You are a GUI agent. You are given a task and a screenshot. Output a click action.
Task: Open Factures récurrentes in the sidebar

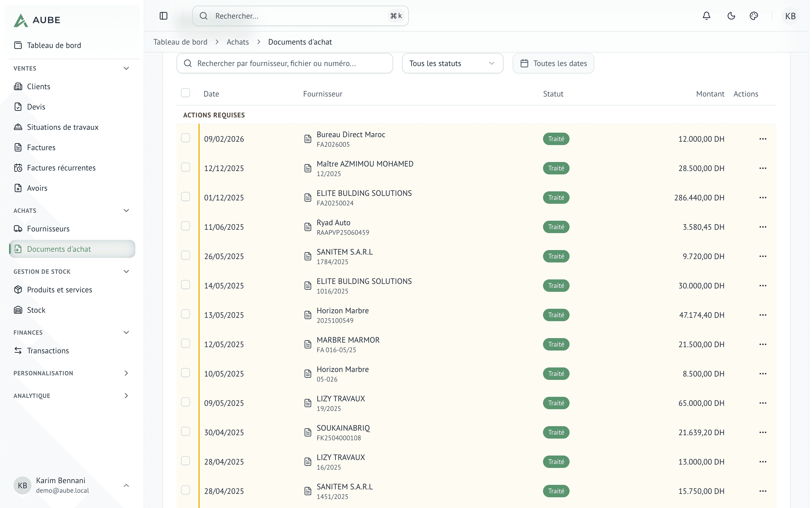point(72,168)
